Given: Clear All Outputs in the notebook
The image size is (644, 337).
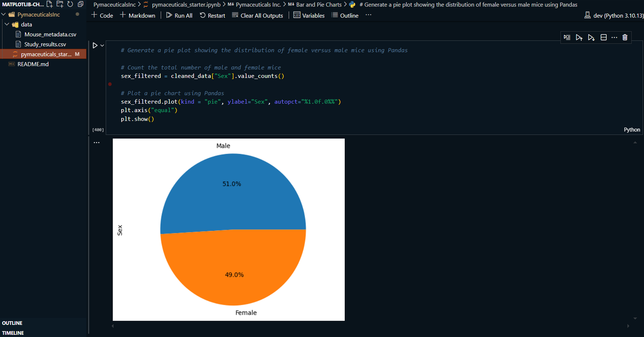Looking at the screenshot, I should (258, 16).
